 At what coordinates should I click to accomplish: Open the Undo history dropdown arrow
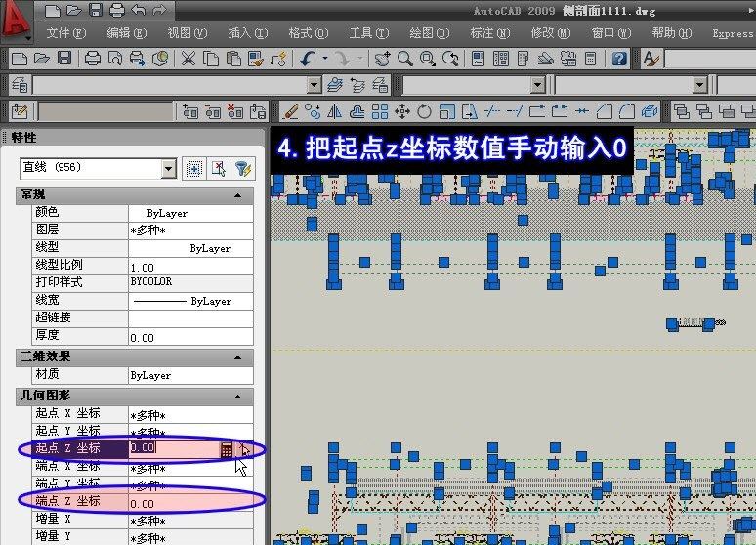click(x=325, y=59)
